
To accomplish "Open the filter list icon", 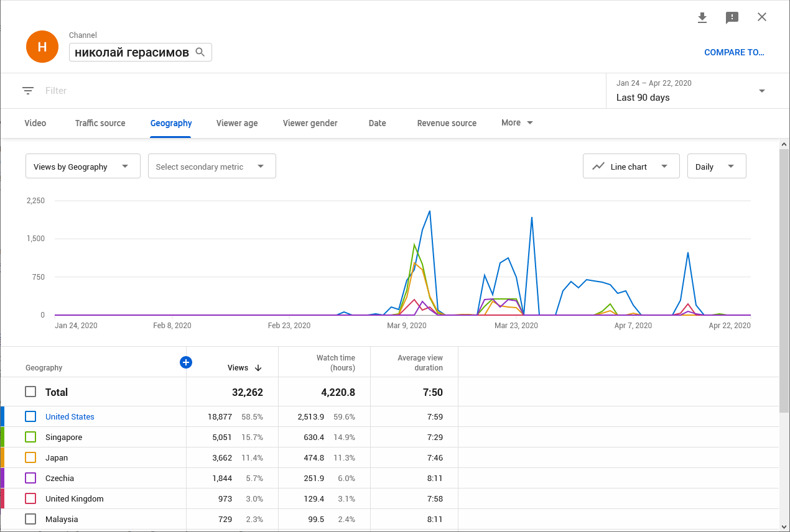I will pos(28,91).
